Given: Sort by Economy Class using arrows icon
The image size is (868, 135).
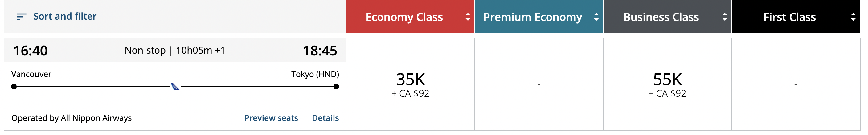Looking at the screenshot, I should pos(467,17).
